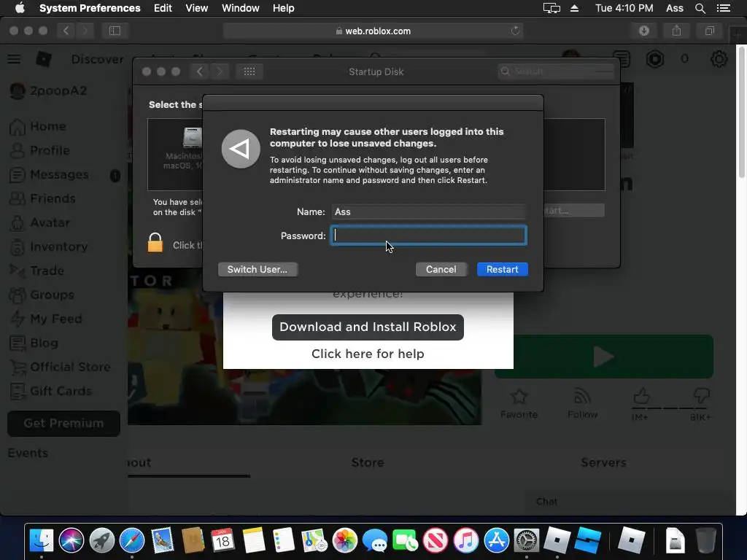Click the Safari address bar web.roblox.com
The height and width of the screenshot is (560, 747).
pyautogui.click(x=373, y=31)
